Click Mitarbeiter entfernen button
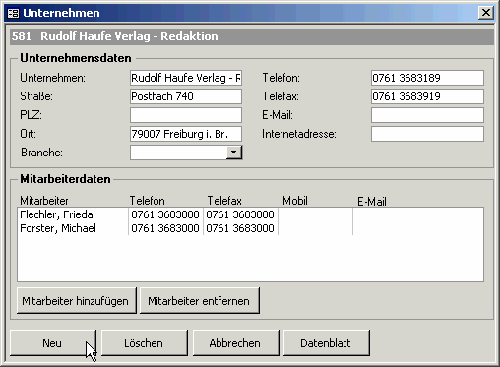Screen dimensions: 500x367 click(199, 301)
